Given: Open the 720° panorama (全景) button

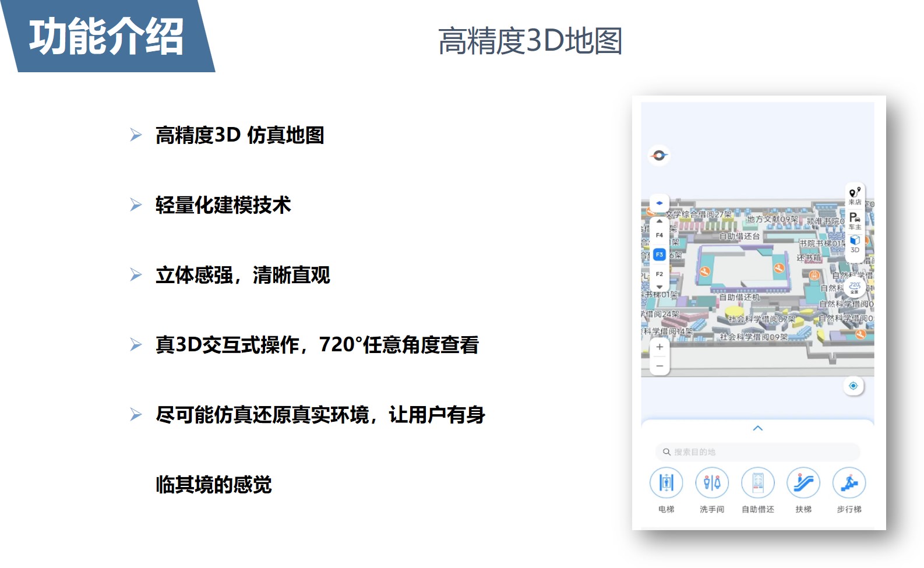Looking at the screenshot, I should (855, 287).
